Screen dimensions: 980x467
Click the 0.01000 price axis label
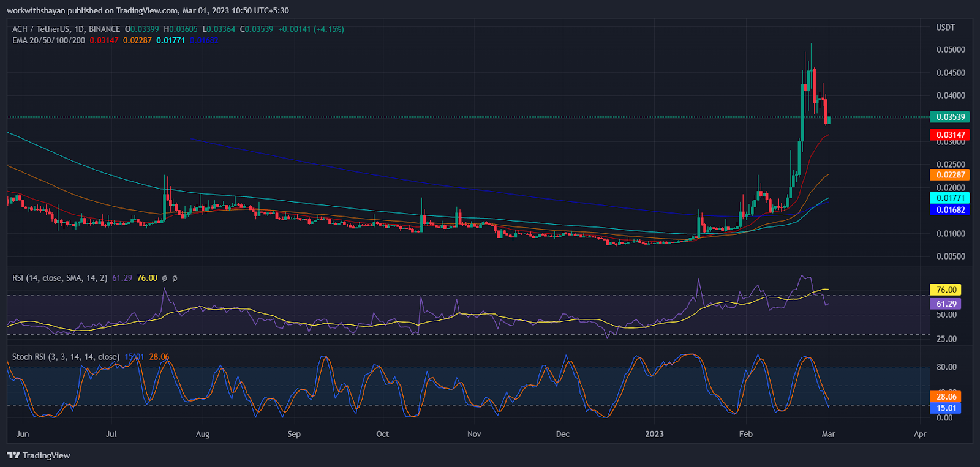pos(951,234)
